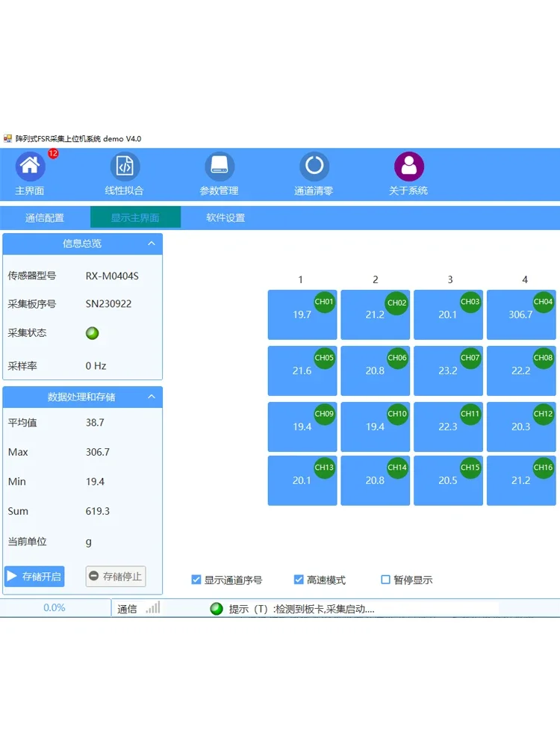Select the CH07 tile showing 23.2
The width and height of the screenshot is (560, 747).
pos(448,371)
